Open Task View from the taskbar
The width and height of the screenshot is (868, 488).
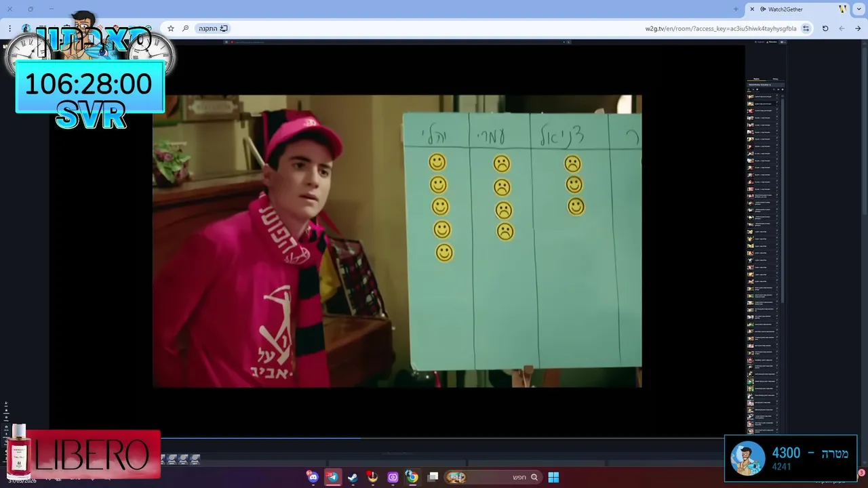pyautogui.click(x=433, y=477)
